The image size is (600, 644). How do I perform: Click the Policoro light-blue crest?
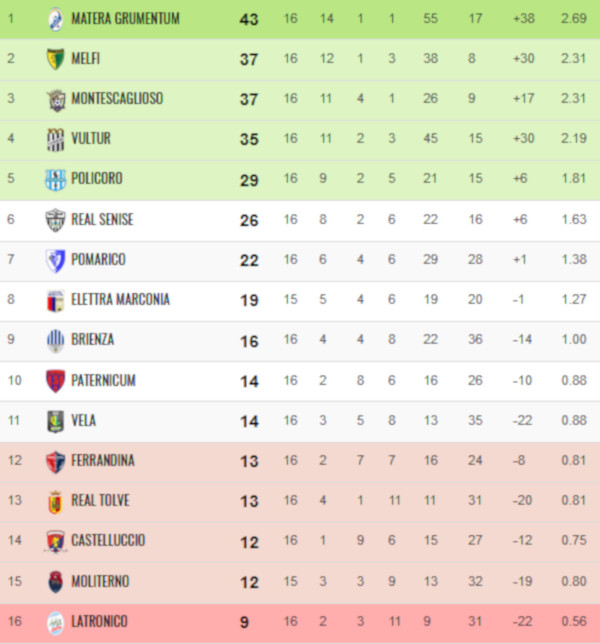click(x=55, y=179)
